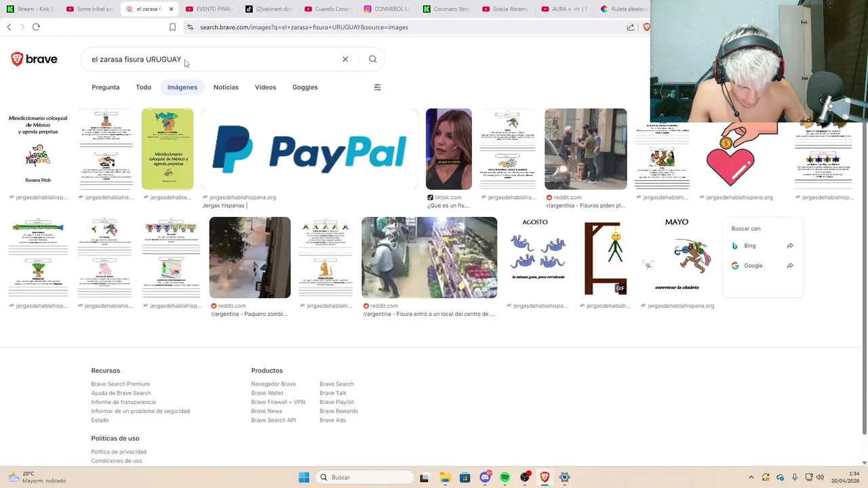Viewport: 868px width, 488px height.
Task: Switch to the 'Gracie Abrams' tab
Action: coord(506,9)
